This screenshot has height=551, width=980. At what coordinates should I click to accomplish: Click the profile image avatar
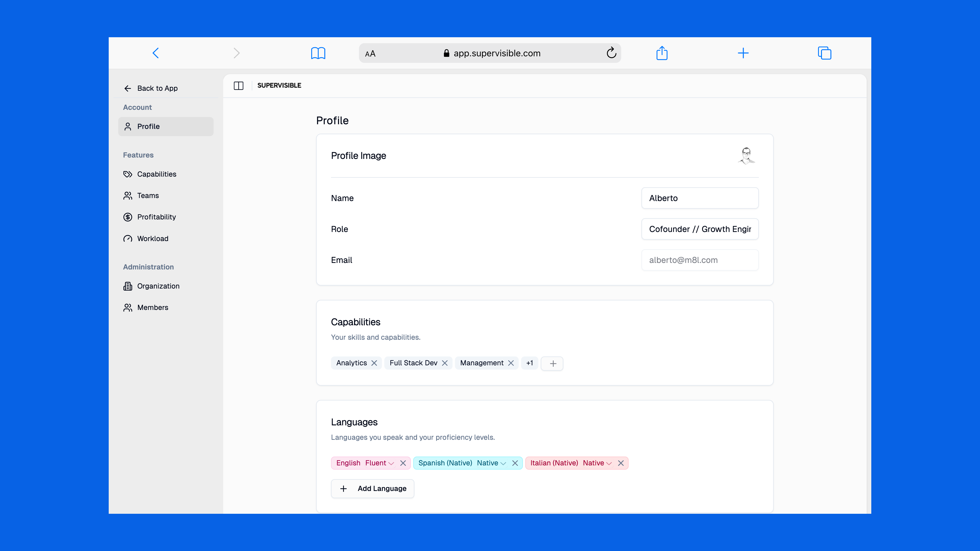pyautogui.click(x=746, y=156)
